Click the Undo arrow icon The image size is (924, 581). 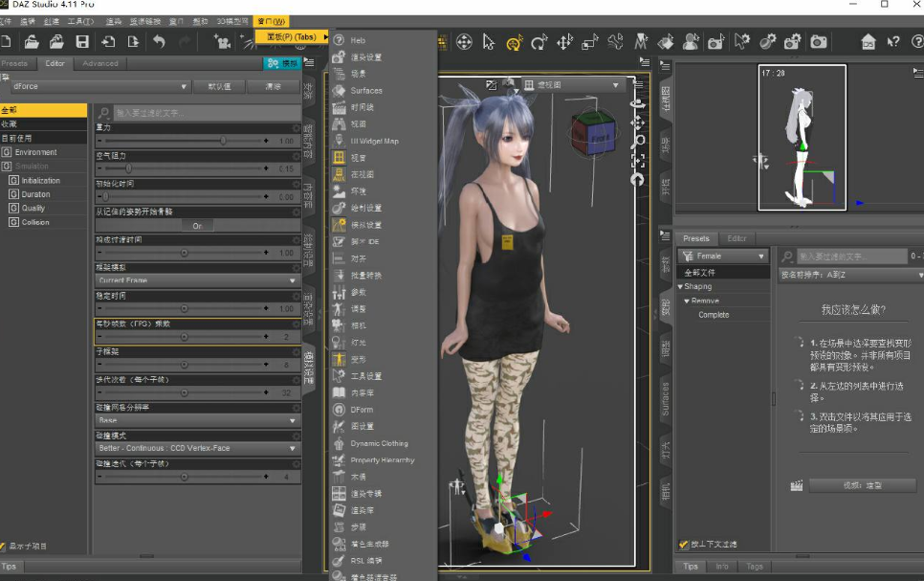161,43
